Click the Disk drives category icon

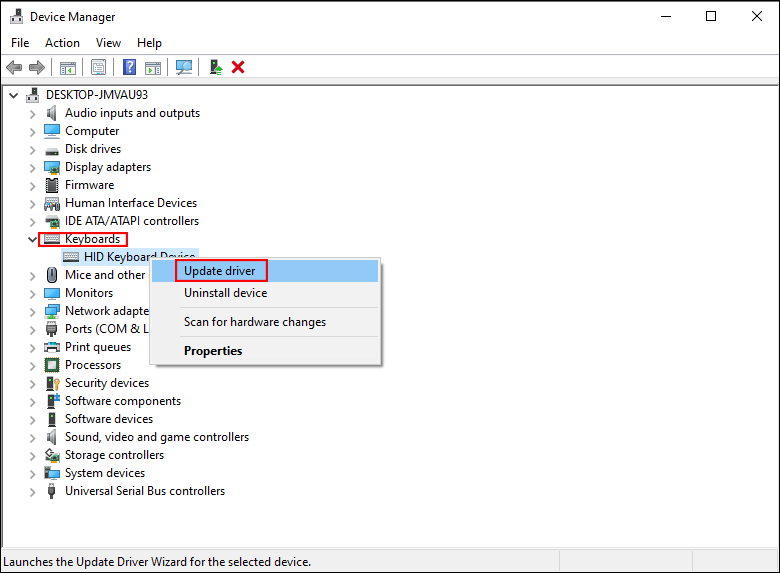click(x=52, y=151)
